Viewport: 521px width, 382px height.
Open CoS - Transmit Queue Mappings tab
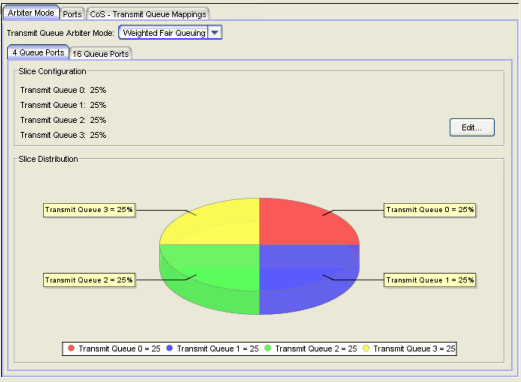(148, 14)
